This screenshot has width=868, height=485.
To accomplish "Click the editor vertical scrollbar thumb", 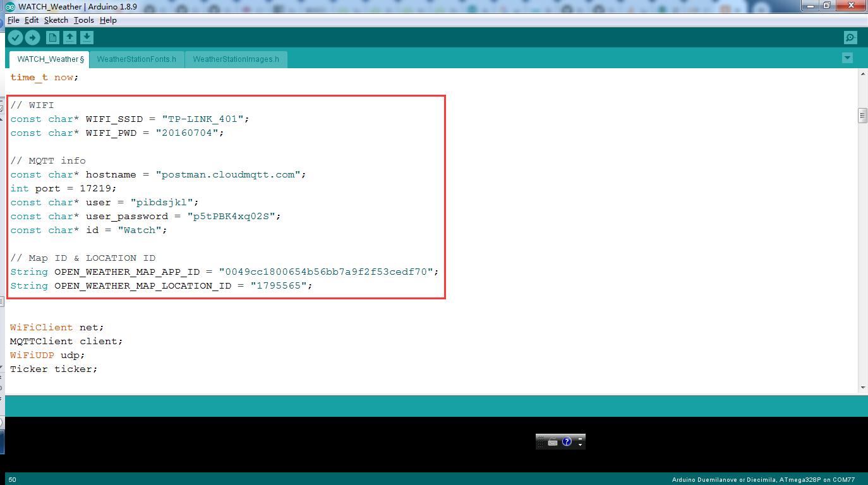I will [862, 116].
